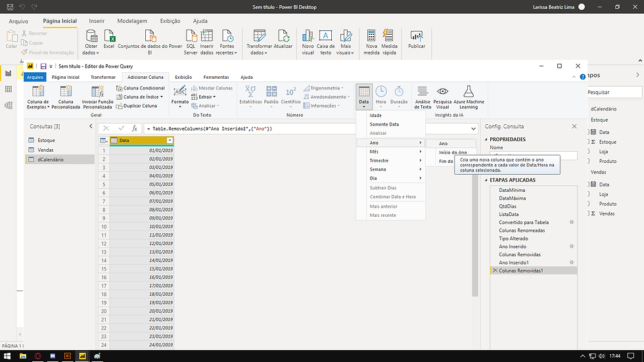The height and width of the screenshot is (362, 644).
Task: Expand Mês submenu
Action: pos(390,152)
